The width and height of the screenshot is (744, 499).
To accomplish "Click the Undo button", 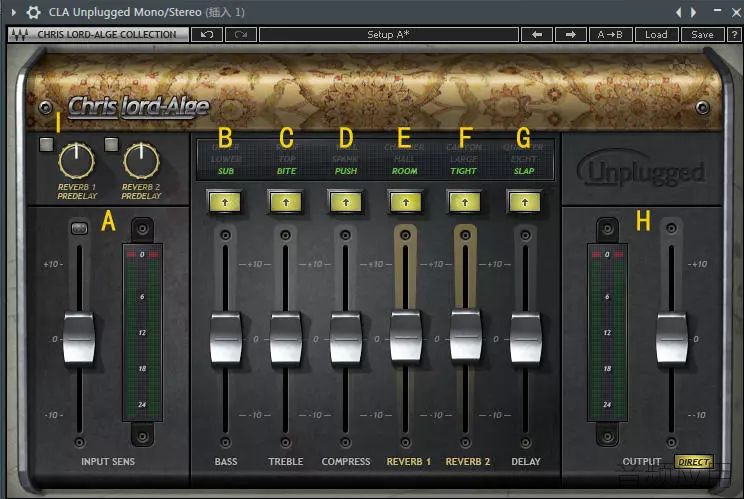I will 207,35.
